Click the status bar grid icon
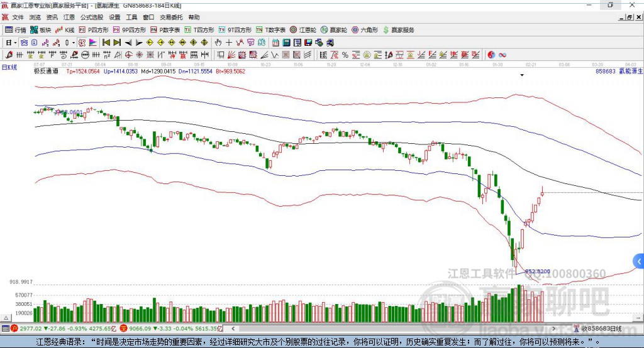Viewport: 644px width, 348px height. point(5,329)
